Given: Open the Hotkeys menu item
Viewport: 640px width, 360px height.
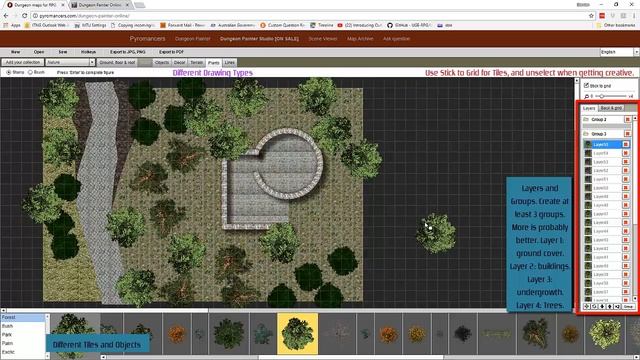Looking at the screenshot, I should pos(88,52).
